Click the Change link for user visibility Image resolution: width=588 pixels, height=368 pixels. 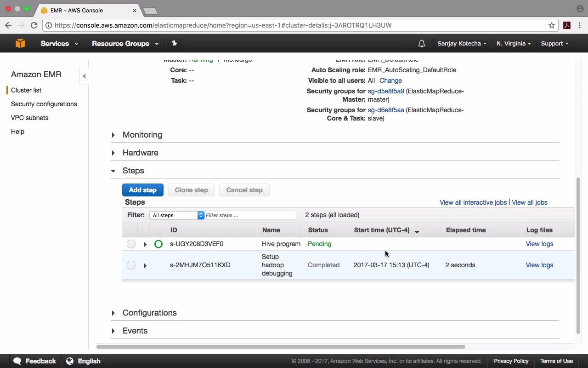(390, 80)
